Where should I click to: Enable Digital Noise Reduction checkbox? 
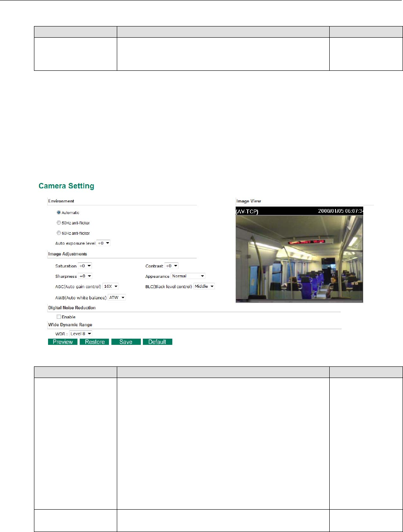58,317
